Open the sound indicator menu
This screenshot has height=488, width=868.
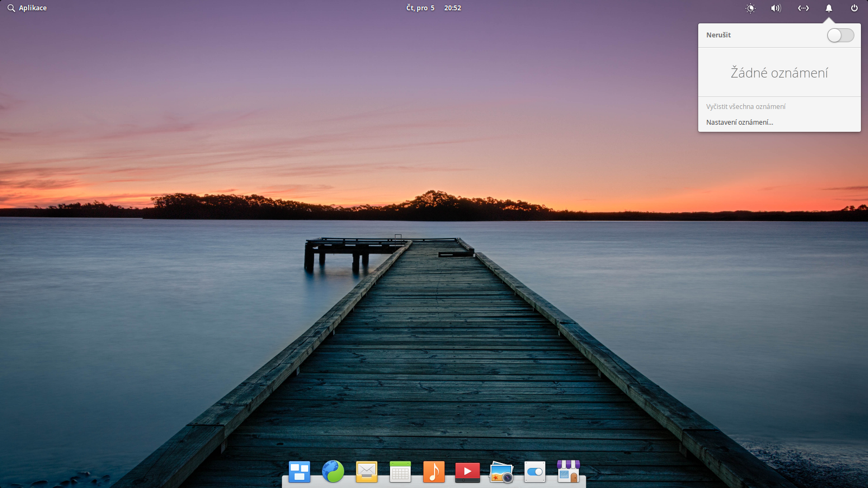pos(776,8)
